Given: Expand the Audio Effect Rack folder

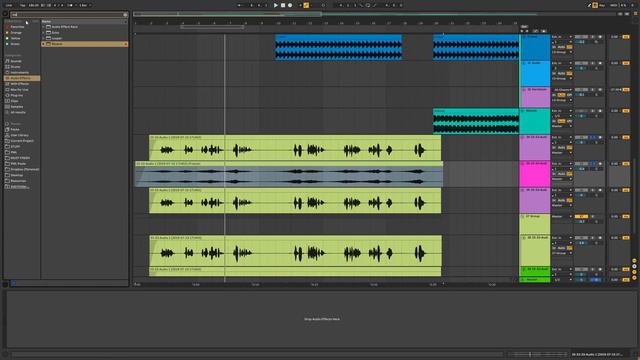Looking at the screenshot, I should click(44, 27).
